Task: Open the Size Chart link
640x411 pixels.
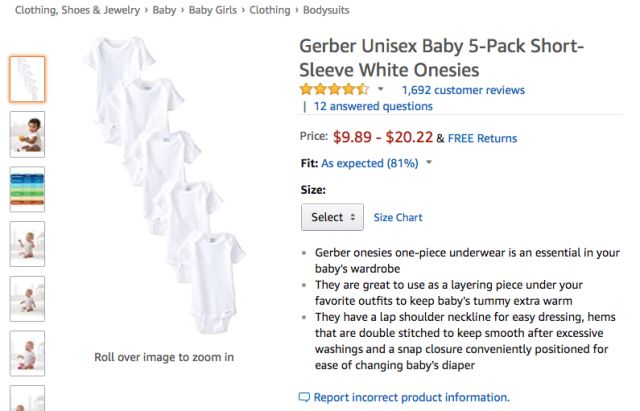Action: coord(398,218)
